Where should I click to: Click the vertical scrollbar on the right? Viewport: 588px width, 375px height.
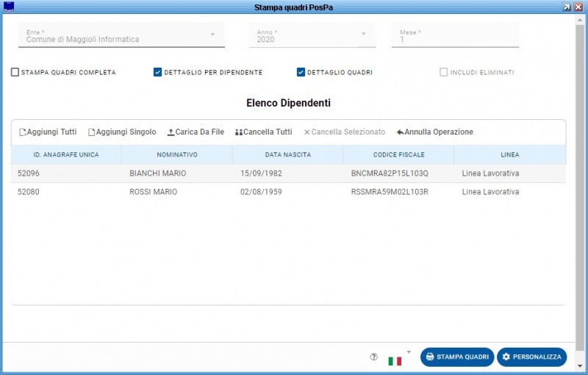click(x=581, y=184)
